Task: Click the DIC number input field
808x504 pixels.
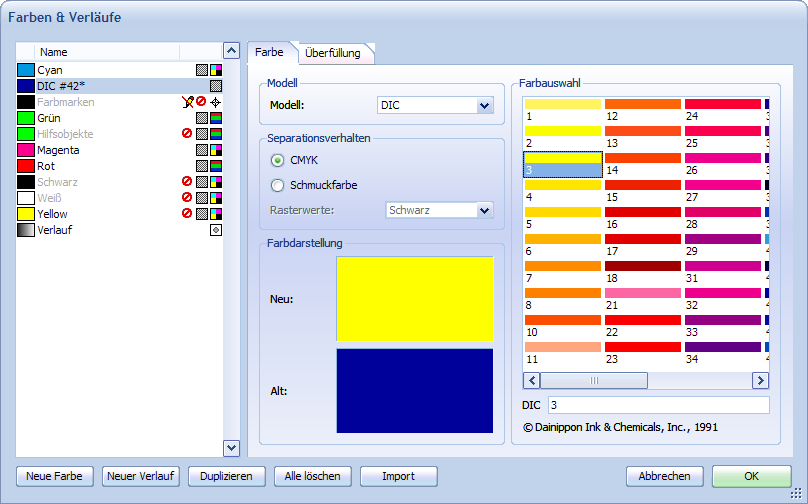Action: click(x=657, y=405)
